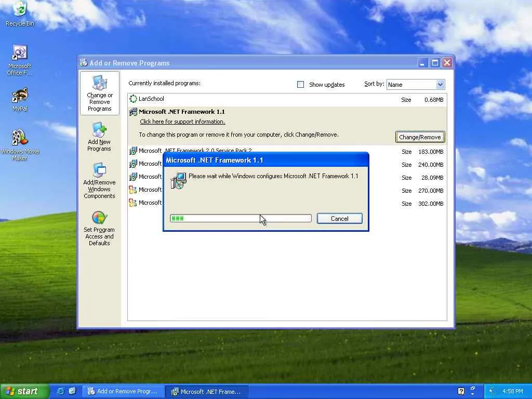Launch Internet Explorer from quick launch
The image size is (532, 399).
point(61,391)
